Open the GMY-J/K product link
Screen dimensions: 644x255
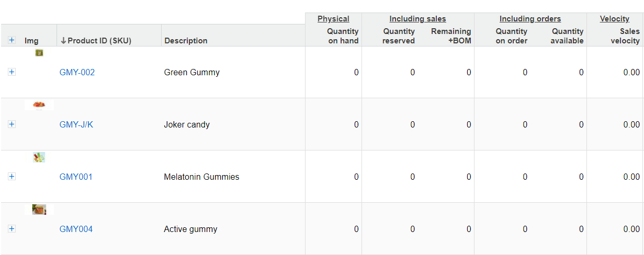click(76, 124)
